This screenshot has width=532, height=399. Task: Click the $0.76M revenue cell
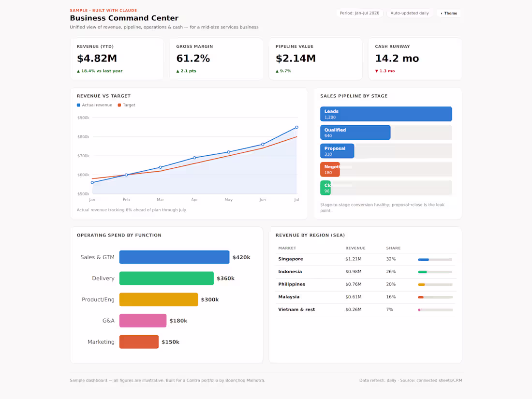point(353,284)
